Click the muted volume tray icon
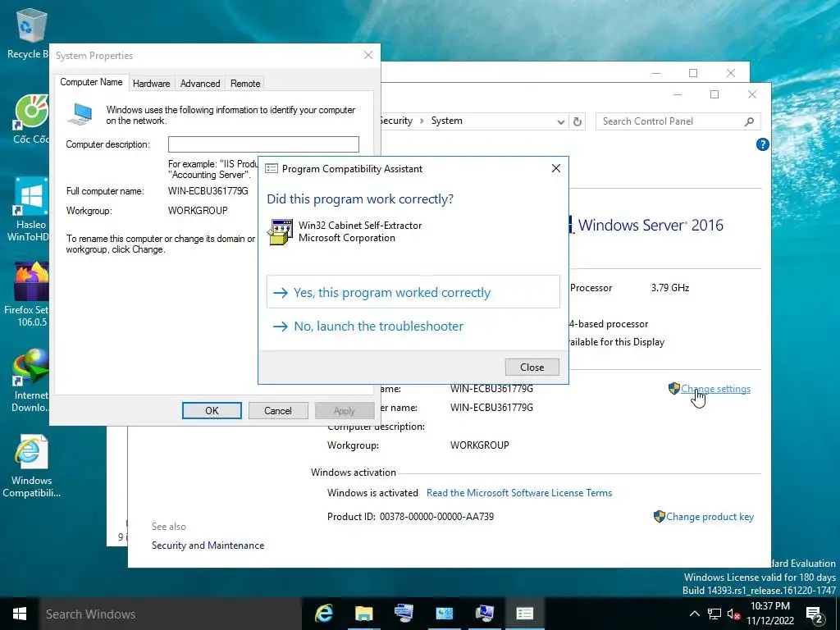 click(x=733, y=614)
